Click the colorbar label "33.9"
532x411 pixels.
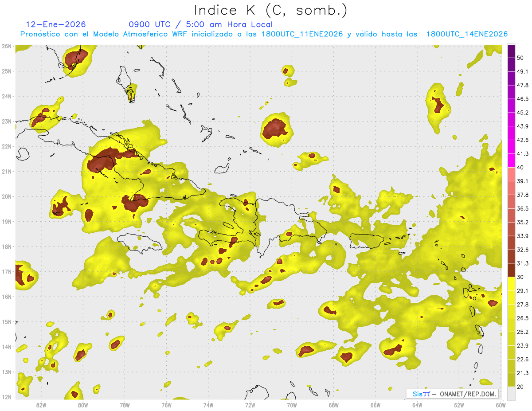tap(522, 236)
